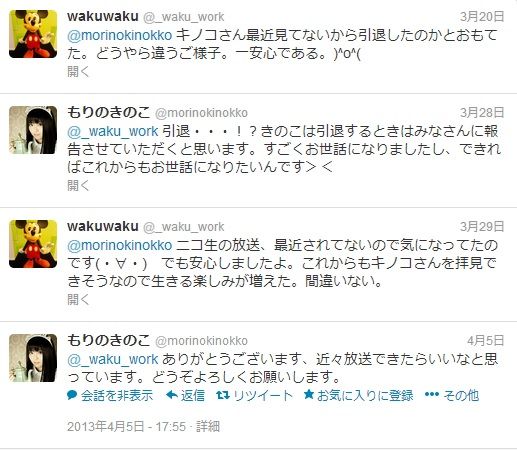The image size is (517, 450).
Task: Click the three-dots その他 icon
Action: click(432, 395)
